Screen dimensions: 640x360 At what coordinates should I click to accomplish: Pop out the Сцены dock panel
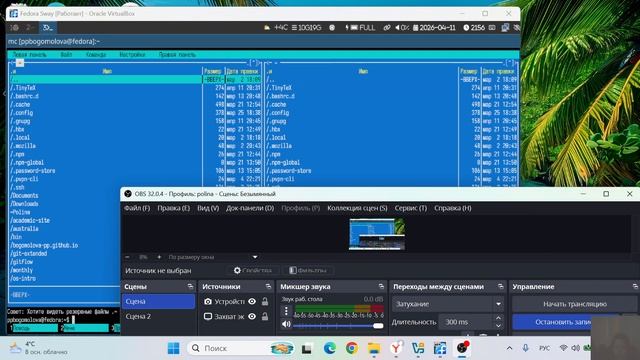click(190, 287)
